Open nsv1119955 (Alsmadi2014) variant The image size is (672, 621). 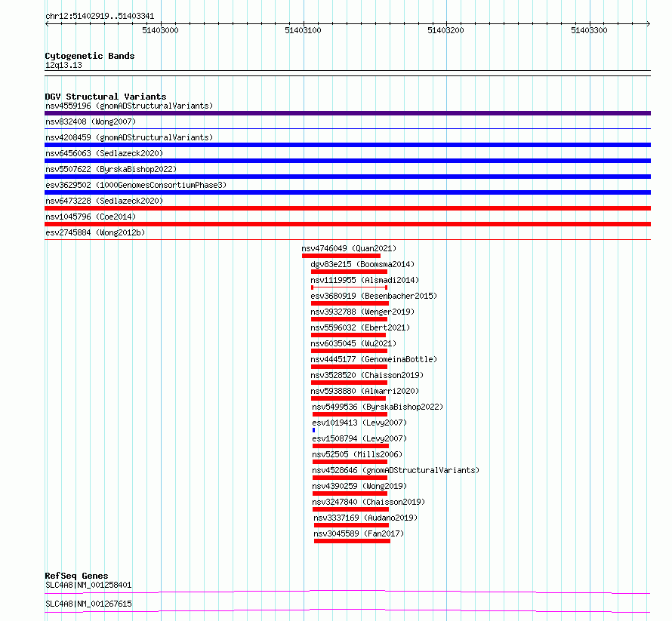(365, 280)
